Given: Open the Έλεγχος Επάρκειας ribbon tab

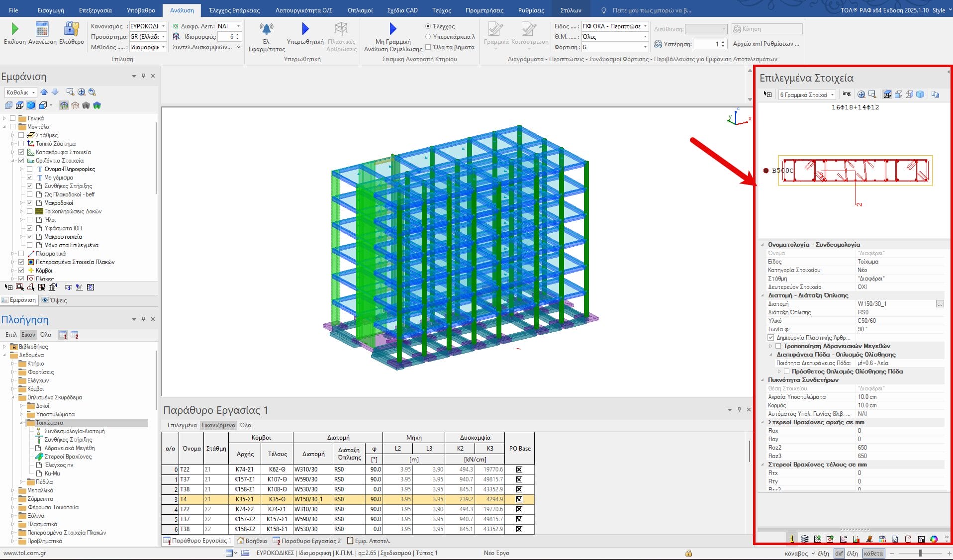Looking at the screenshot, I should pyautogui.click(x=234, y=10).
